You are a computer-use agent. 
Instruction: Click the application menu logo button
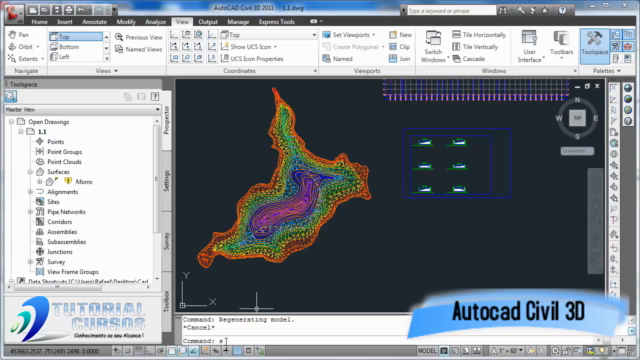pos(13,13)
